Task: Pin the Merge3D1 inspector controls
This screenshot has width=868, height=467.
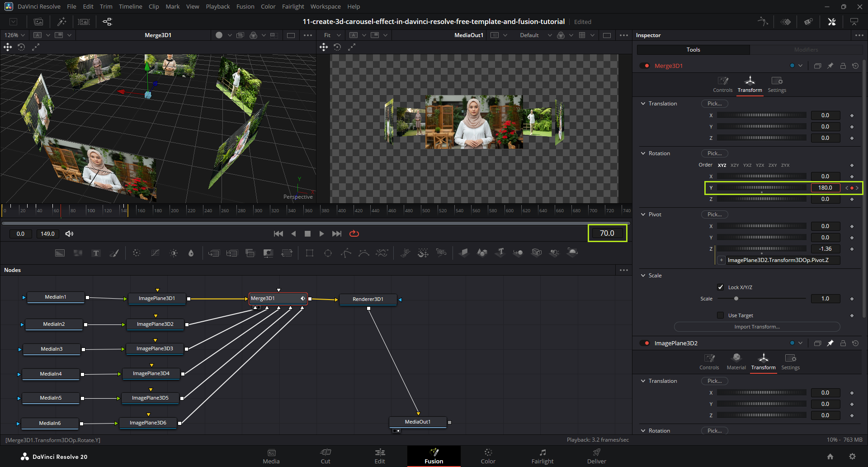Action: pyautogui.click(x=830, y=66)
